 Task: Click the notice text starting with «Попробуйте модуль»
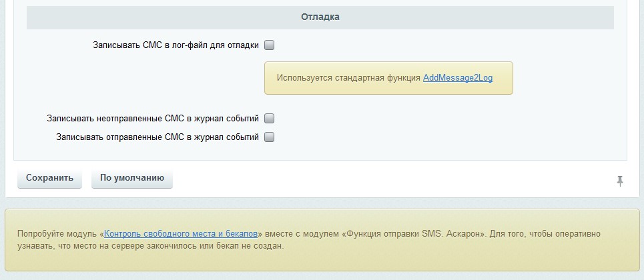[x=59, y=234]
